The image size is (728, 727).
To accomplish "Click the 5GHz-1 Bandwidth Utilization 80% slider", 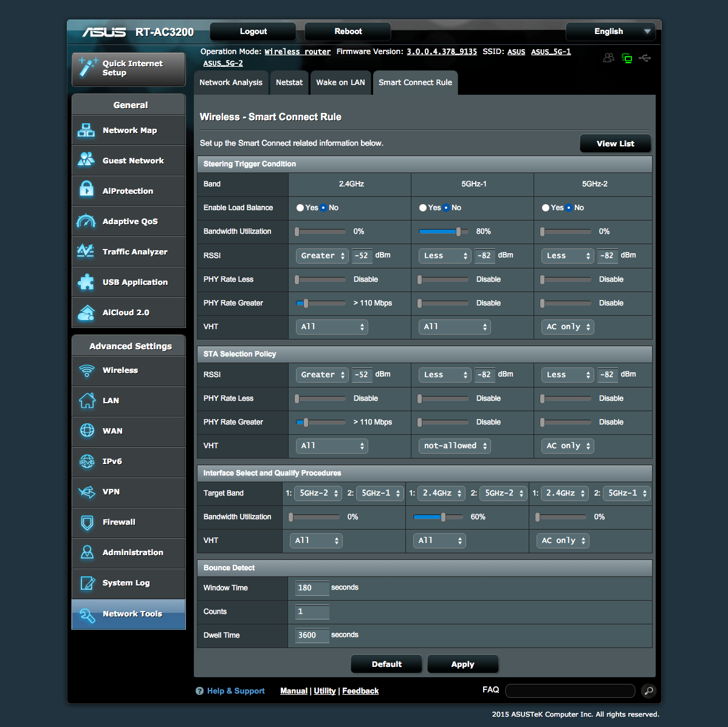I will (458, 231).
